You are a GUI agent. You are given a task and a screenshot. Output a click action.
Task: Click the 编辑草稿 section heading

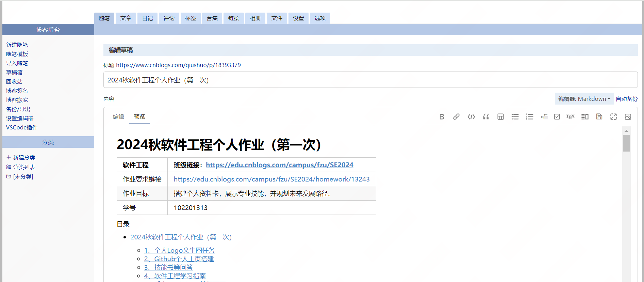(x=121, y=50)
